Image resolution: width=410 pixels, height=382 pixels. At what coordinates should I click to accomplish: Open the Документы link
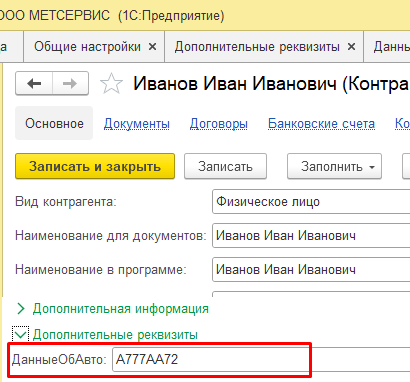click(137, 124)
